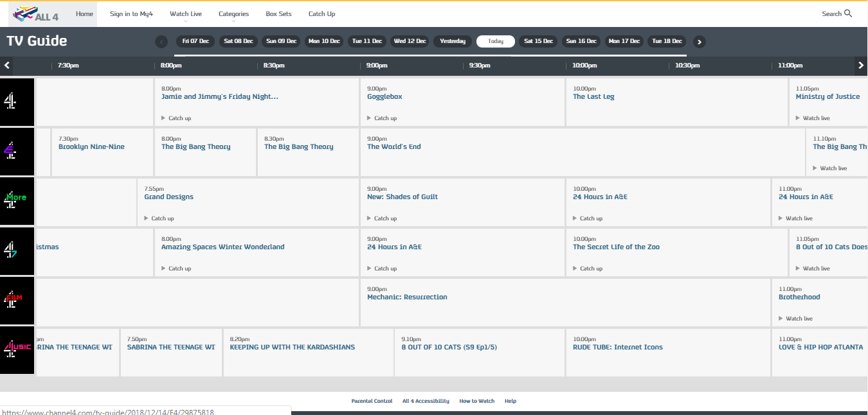Select Sun 16 Dec date

pyautogui.click(x=581, y=41)
